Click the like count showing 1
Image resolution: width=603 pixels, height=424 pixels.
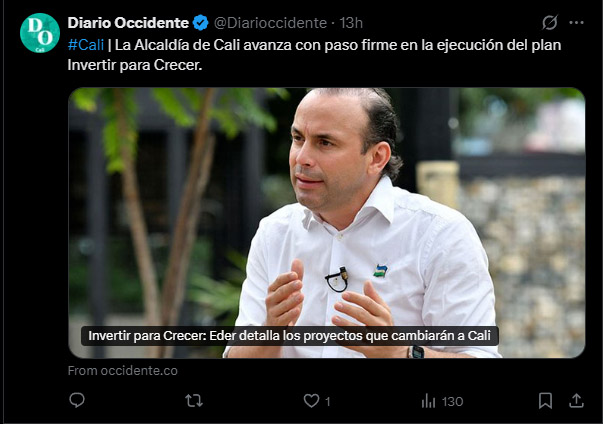(x=328, y=402)
